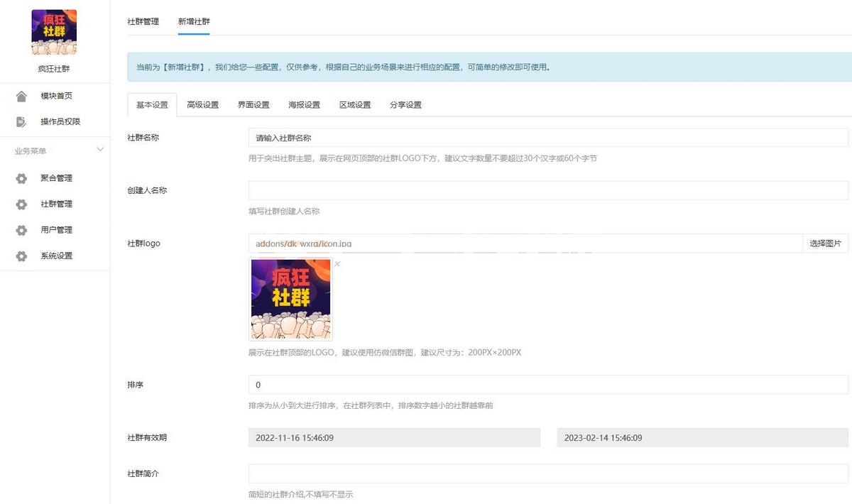The width and height of the screenshot is (852, 504).
Task: Collapse the 业务菜单 section chevron
Action: 100,150
